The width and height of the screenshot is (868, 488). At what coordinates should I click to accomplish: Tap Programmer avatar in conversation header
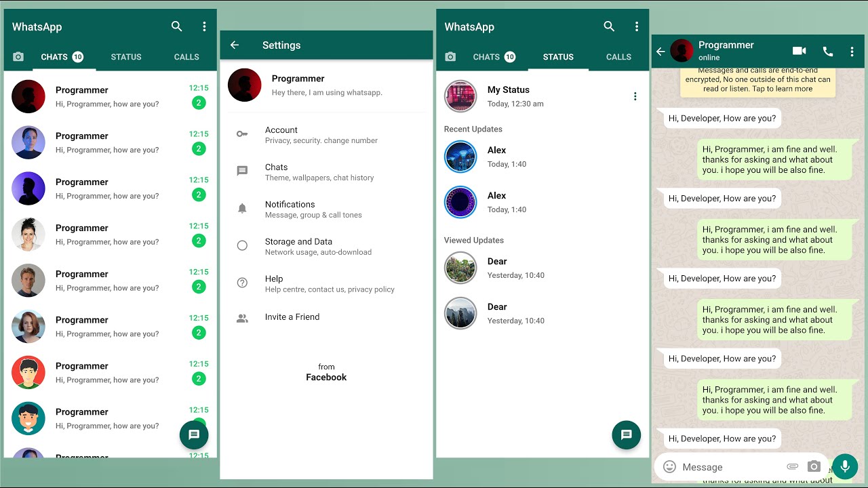tap(682, 51)
